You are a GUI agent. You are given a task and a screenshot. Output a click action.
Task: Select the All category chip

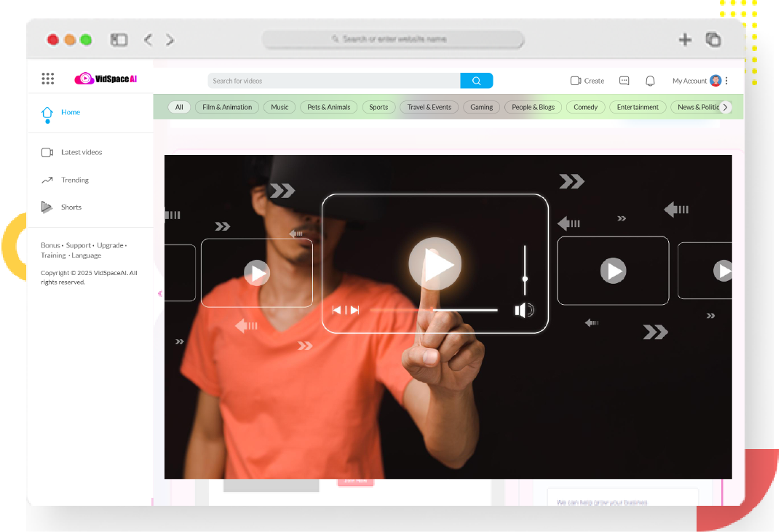coord(179,107)
